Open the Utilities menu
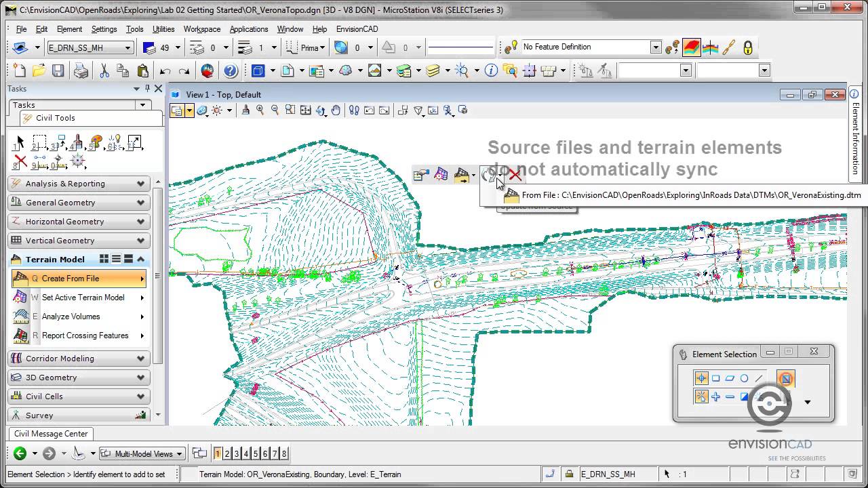 (x=163, y=29)
